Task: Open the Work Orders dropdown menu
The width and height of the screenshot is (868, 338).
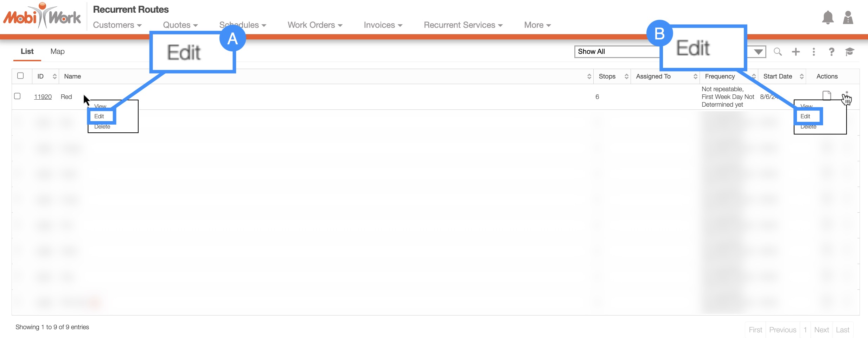Action: 315,25
